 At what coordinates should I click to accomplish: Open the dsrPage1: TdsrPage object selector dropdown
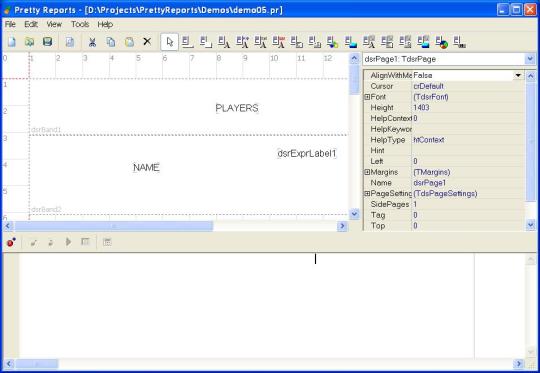tap(530, 59)
